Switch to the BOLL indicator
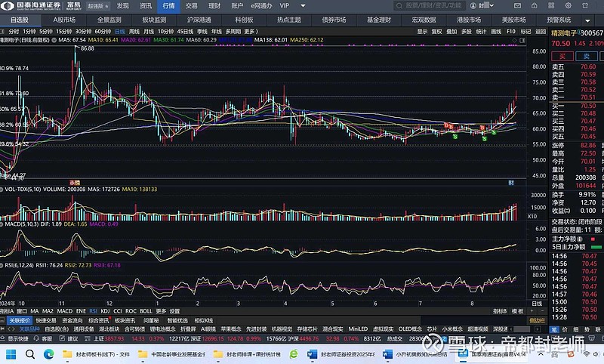 [x=146, y=311]
